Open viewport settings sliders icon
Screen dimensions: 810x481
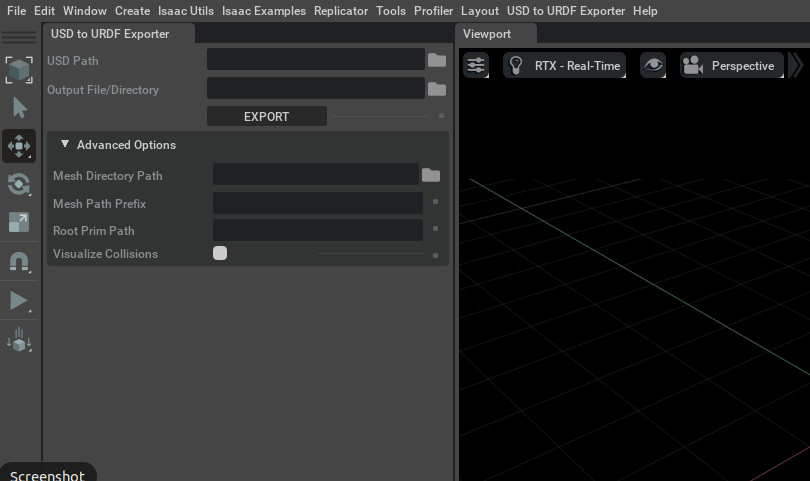476,66
